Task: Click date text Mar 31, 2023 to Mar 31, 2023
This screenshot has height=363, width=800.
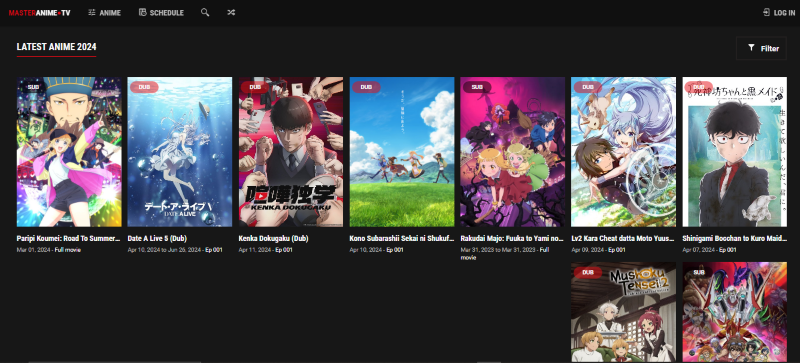Action: pyautogui.click(x=498, y=250)
